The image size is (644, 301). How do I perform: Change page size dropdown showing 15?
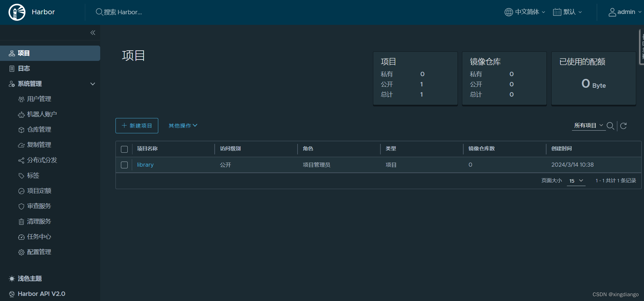(x=576, y=181)
